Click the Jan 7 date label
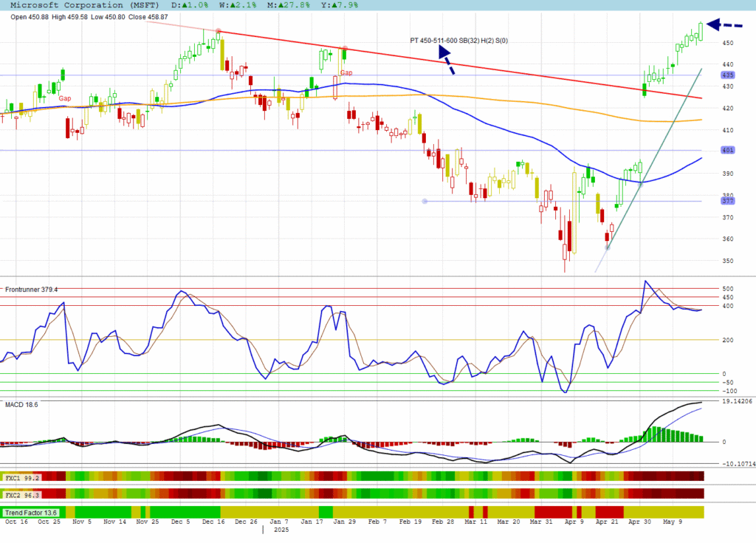This screenshot has height=543, width=756. (x=279, y=522)
